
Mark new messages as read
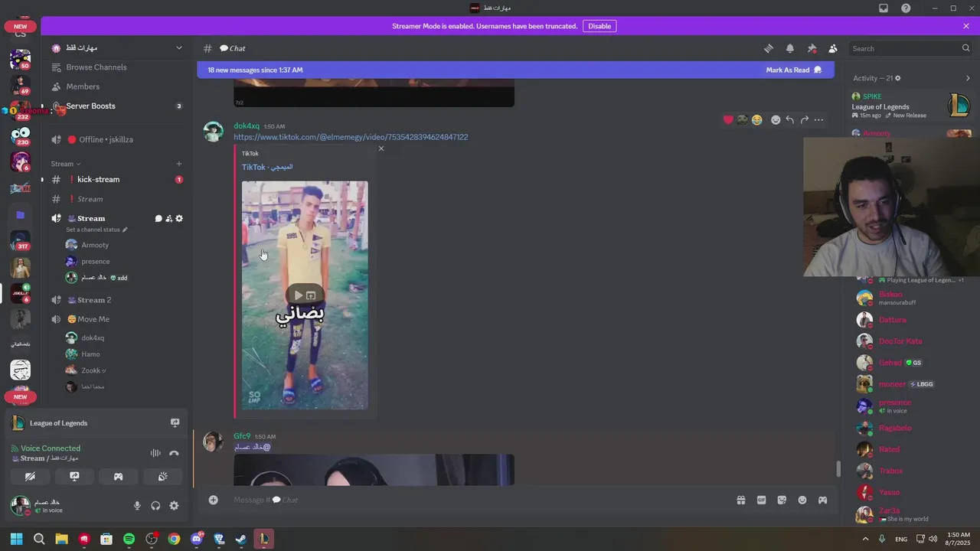coord(793,70)
